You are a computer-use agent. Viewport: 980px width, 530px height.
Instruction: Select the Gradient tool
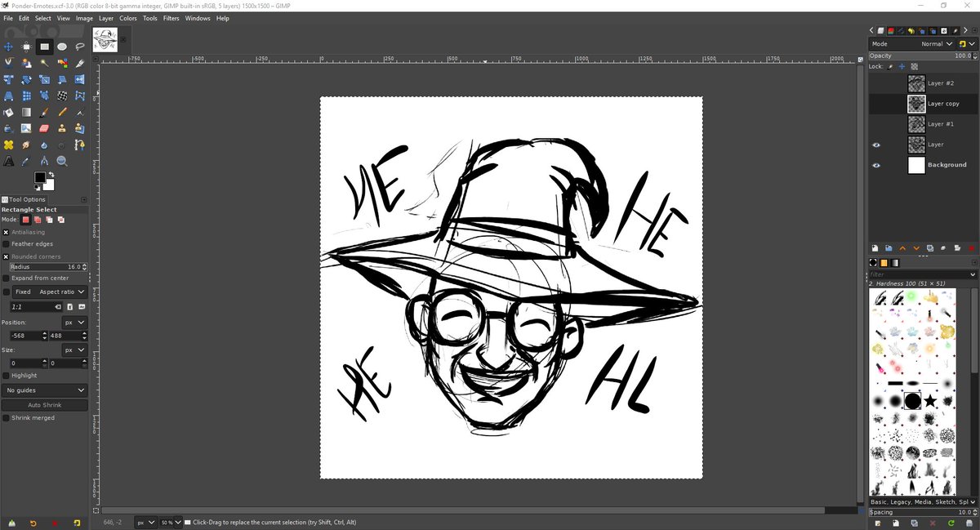click(26, 113)
